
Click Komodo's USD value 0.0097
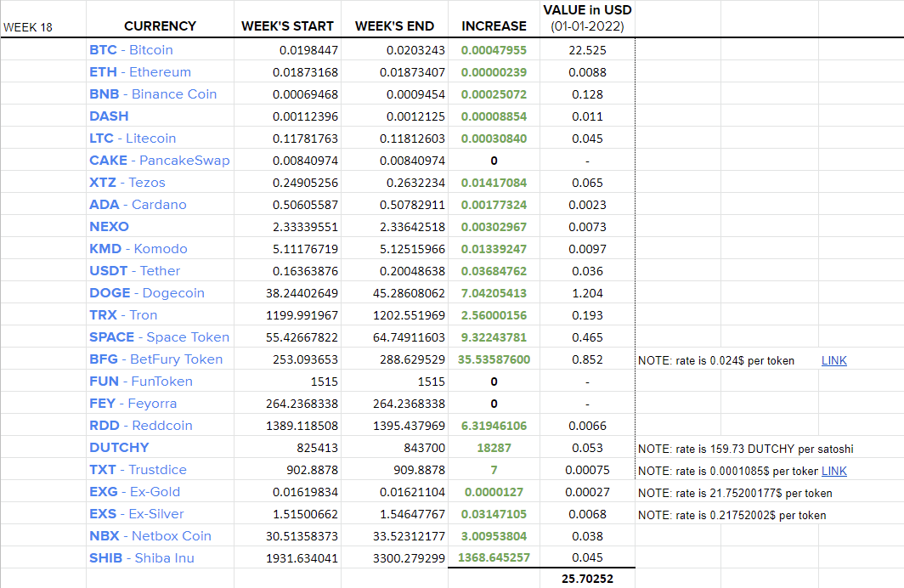click(x=587, y=250)
